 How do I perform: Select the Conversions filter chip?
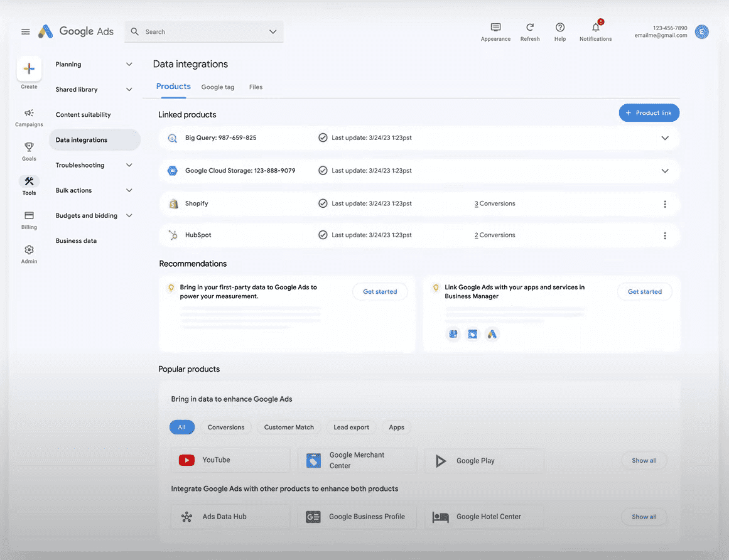(226, 427)
